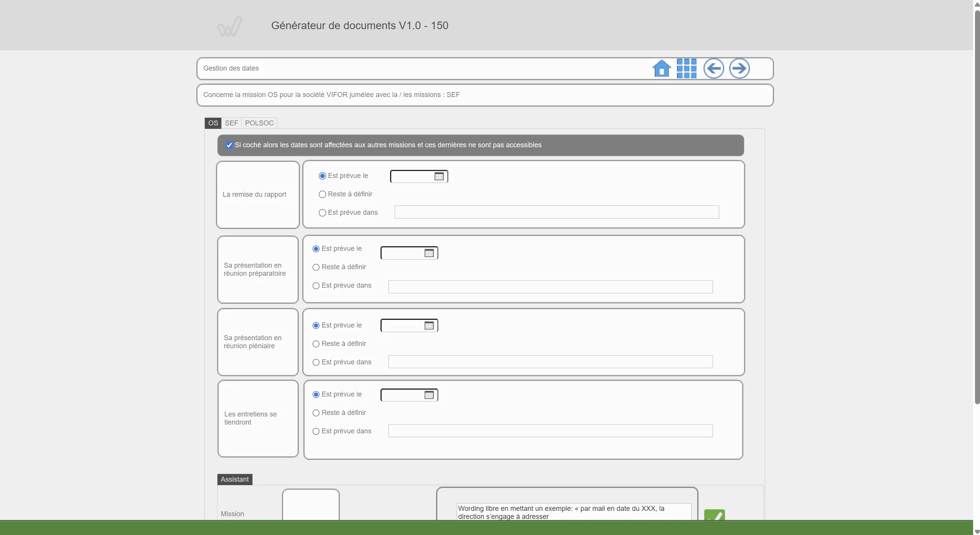Select 'Reste à définir' for Les entretiens
The width and height of the screenshot is (980, 535).
[316, 413]
